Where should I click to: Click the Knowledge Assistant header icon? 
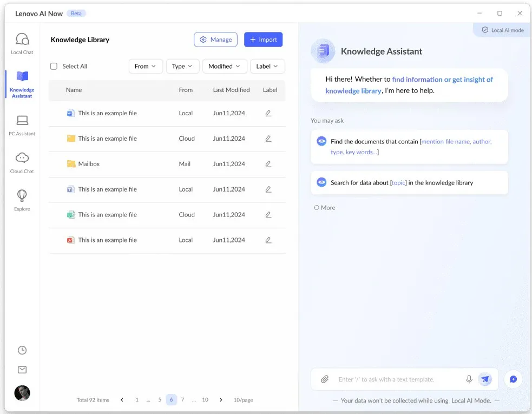coord(323,51)
